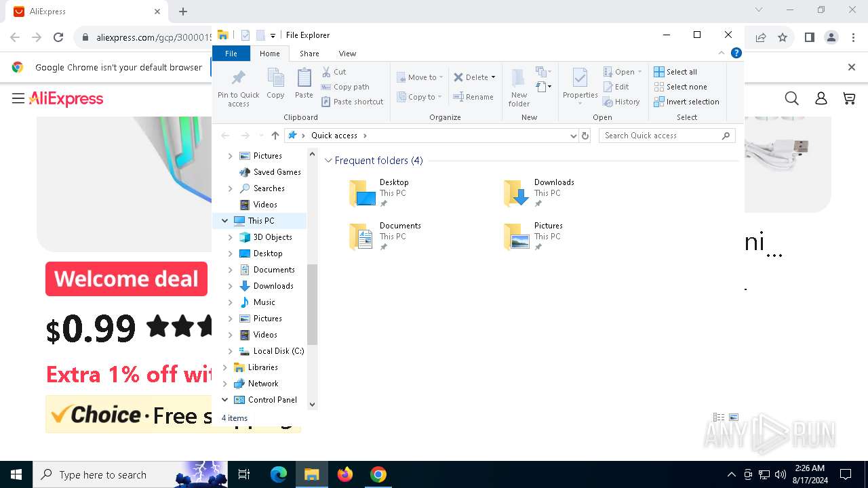Open a new Chrome tab
Image resolution: width=868 pixels, height=488 pixels.
click(183, 12)
